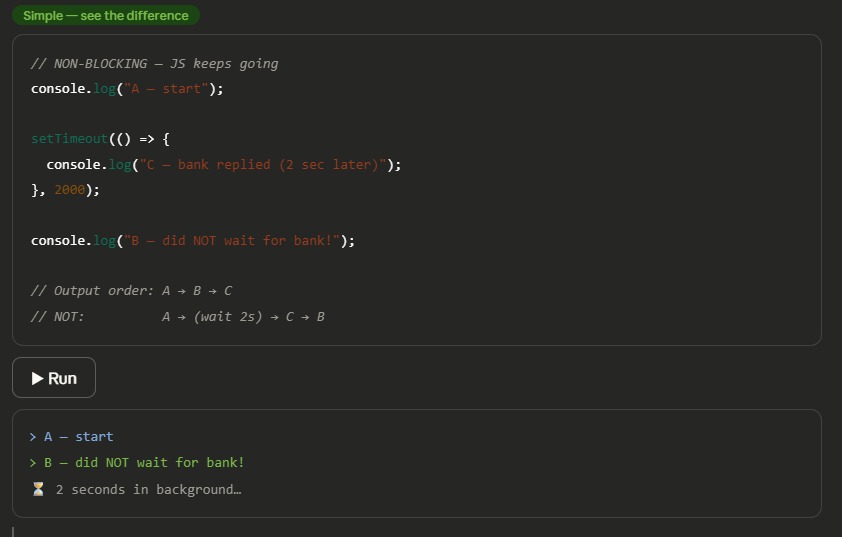Click the "C – bank replied (2 sec later)" string

[263, 165]
